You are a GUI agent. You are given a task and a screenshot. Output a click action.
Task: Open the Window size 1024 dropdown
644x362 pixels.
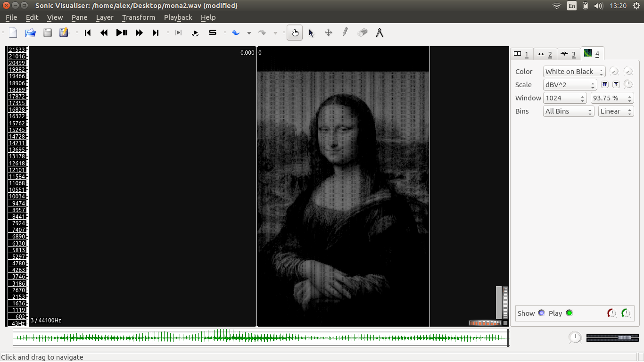click(x=564, y=98)
